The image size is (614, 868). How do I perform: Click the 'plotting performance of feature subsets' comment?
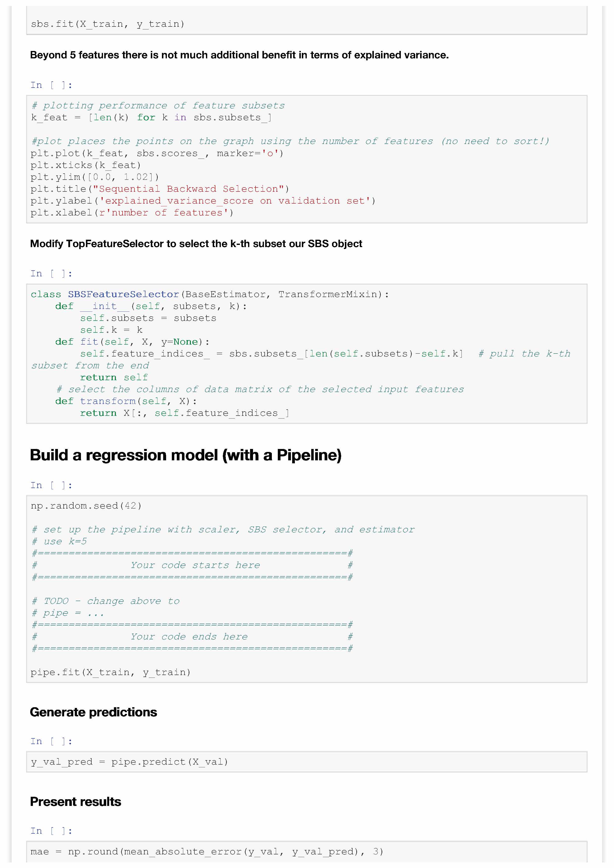(x=158, y=106)
